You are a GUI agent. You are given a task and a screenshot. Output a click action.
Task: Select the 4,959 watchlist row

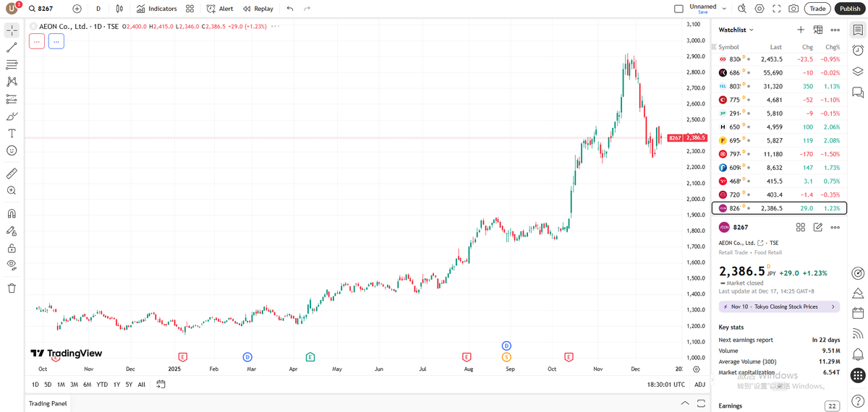coord(779,126)
